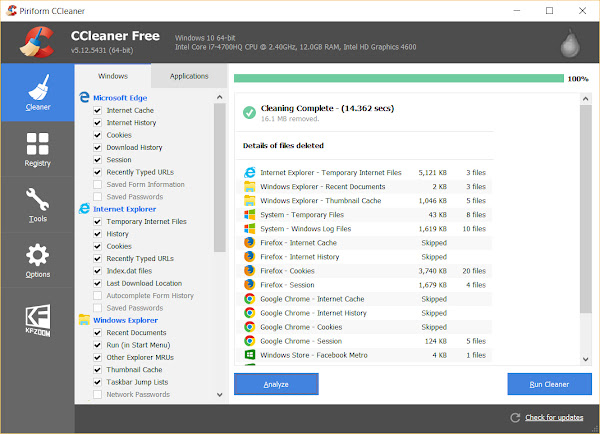This screenshot has height=434, width=600.
Task: Click the Run Cleaner button
Action: [x=549, y=384]
